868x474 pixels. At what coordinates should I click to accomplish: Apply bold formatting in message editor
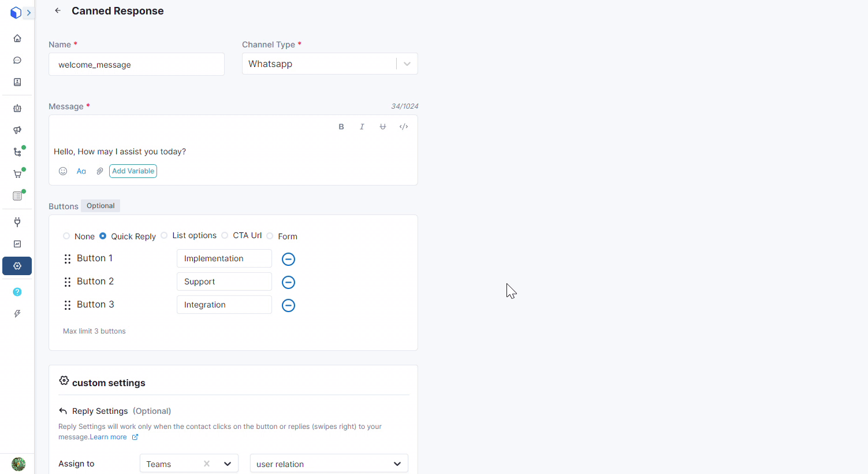[341, 127]
